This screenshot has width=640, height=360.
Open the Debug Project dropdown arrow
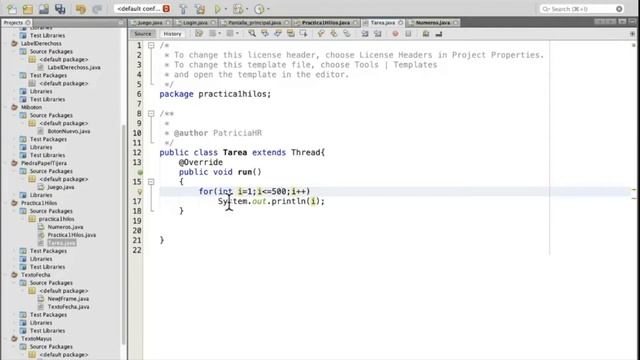click(247, 9)
